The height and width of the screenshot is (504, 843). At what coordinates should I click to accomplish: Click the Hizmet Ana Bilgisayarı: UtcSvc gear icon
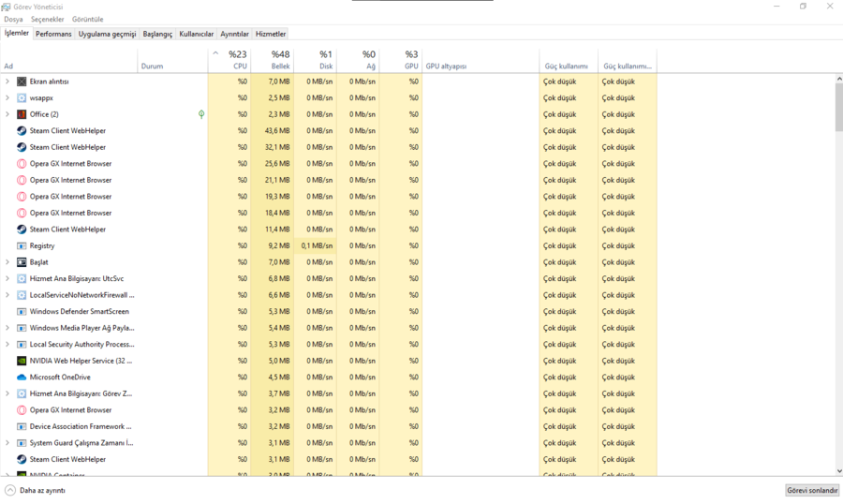(x=22, y=278)
